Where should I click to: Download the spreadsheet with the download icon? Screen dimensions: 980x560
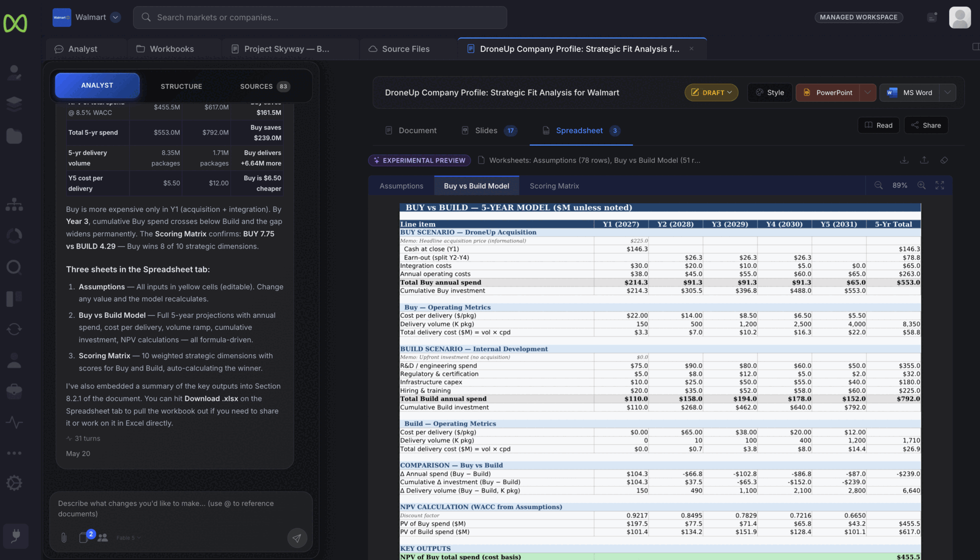[904, 160]
